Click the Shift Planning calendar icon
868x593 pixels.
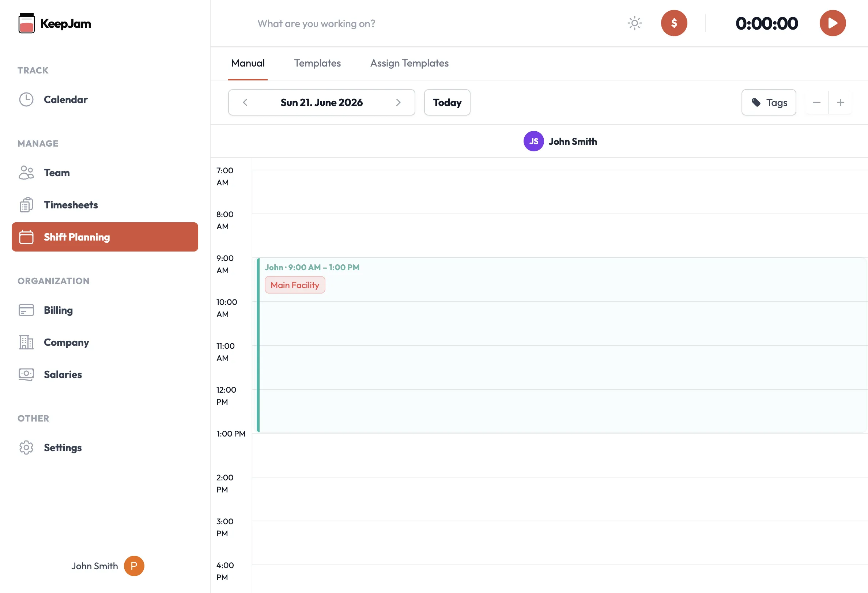pyautogui.click(x=26, y=237)
